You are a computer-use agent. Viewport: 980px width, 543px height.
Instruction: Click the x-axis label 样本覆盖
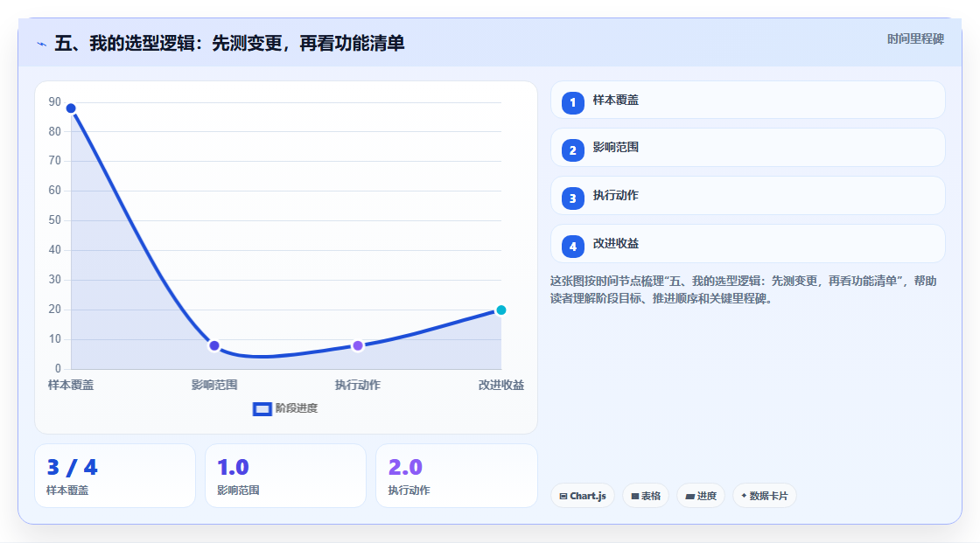coord(71,385)
